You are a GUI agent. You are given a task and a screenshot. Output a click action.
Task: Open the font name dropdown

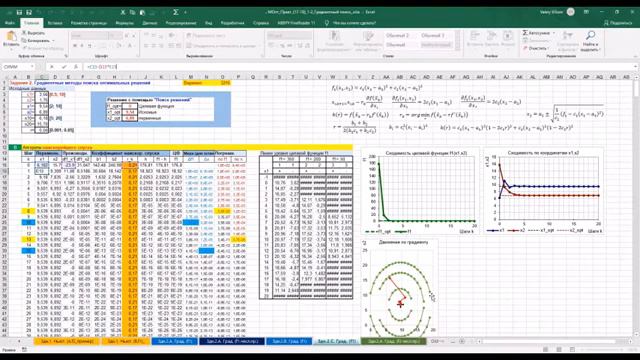point(105,36)
